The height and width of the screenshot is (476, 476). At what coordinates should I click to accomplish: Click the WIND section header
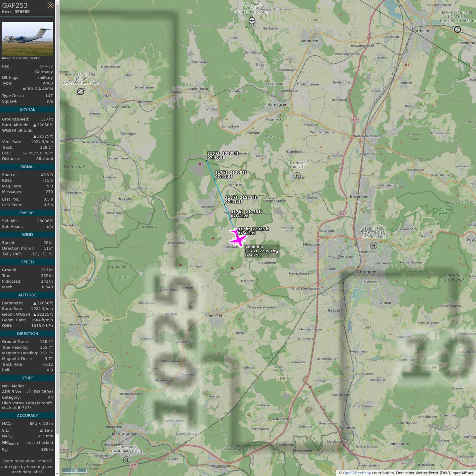(27, 235)
